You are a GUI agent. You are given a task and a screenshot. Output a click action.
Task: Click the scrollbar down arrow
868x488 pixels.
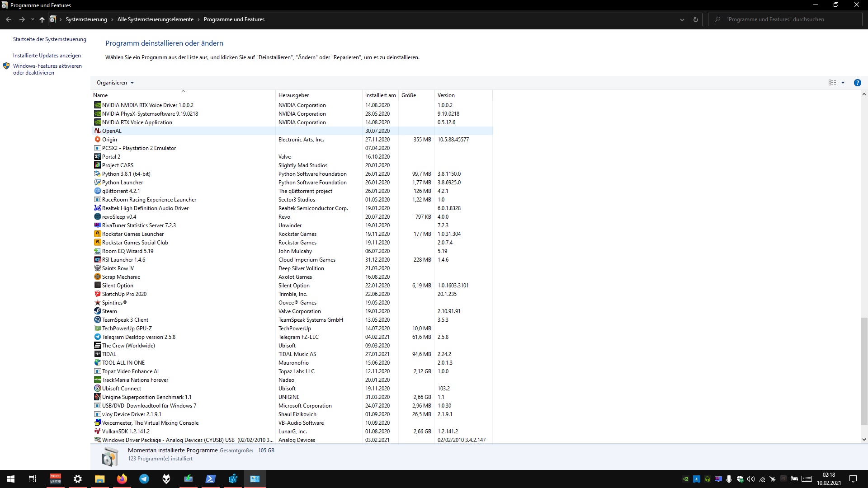click(864, 439)
